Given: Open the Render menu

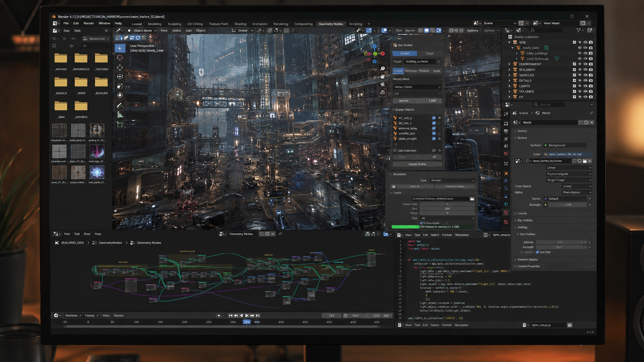Looking at the screenshot, I should point(89,23).
